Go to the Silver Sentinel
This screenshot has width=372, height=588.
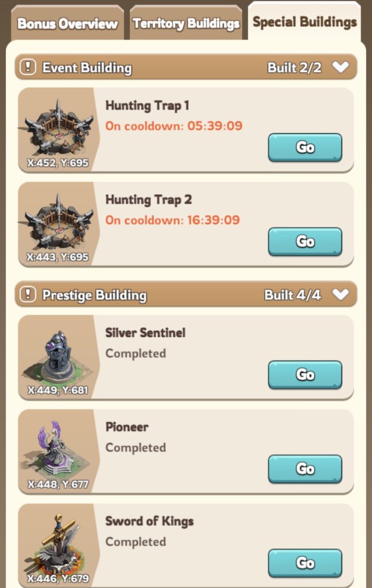305,374
